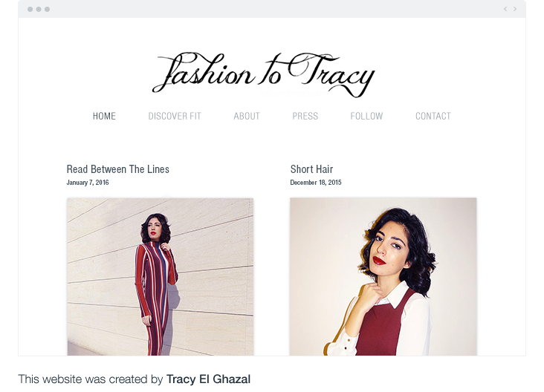Open the ABOUT page
This screenshot has height=392, width=544.
(x=247, y=116)
